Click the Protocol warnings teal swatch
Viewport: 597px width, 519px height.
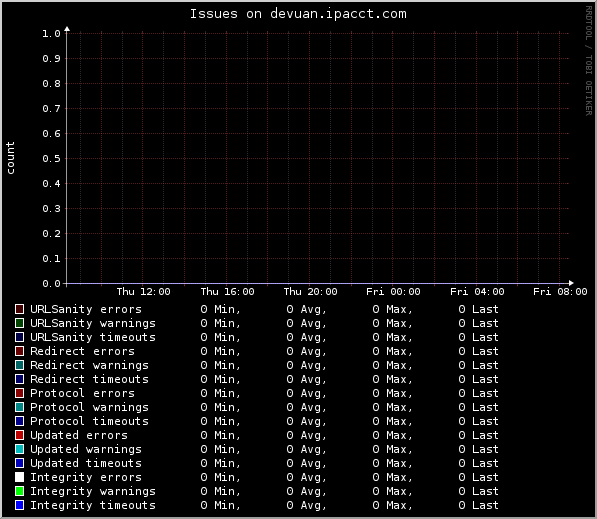tap(19, 407)
